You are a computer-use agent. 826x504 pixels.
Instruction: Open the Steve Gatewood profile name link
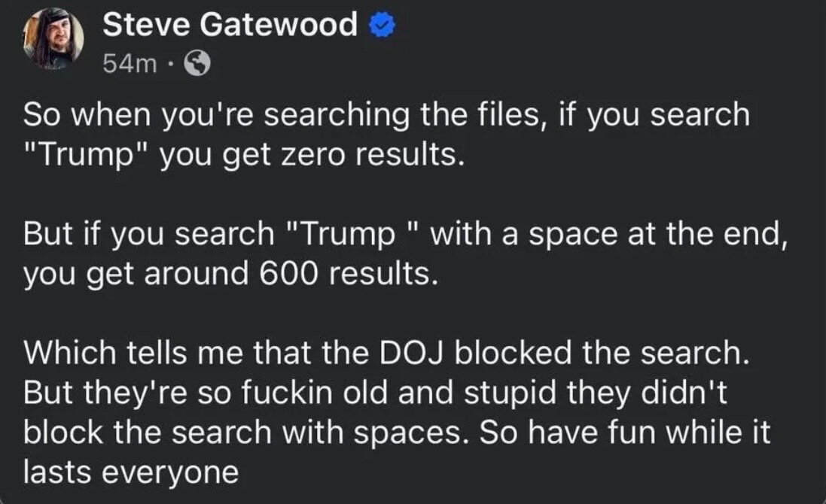coord(230,26)
